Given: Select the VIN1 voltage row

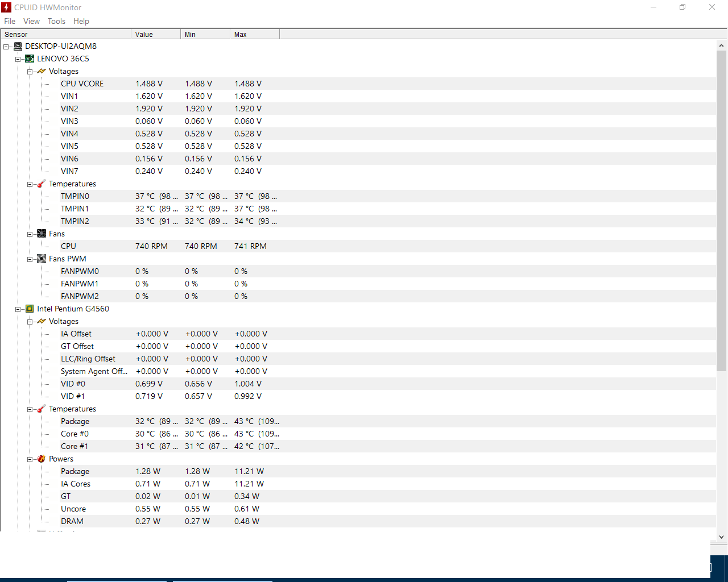Looking at the screenshot, I should click(x=387, y=96).
